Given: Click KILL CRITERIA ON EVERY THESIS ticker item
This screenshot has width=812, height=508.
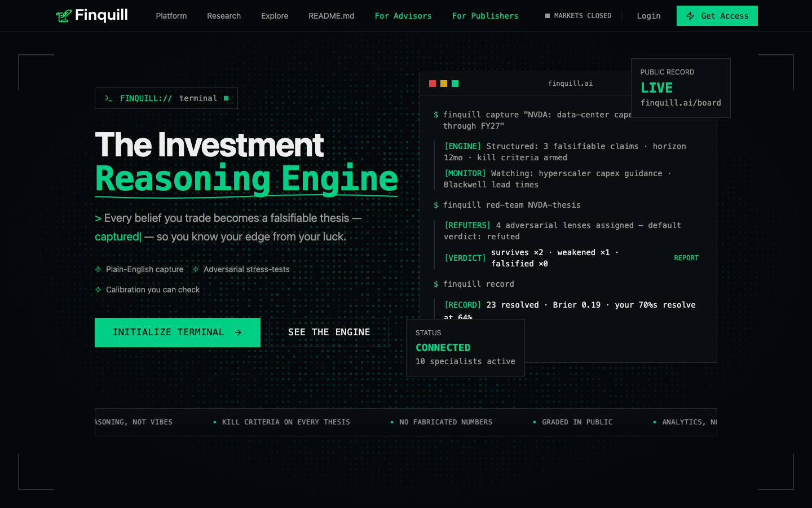Looking at the screenshot, I should (286, 422).
